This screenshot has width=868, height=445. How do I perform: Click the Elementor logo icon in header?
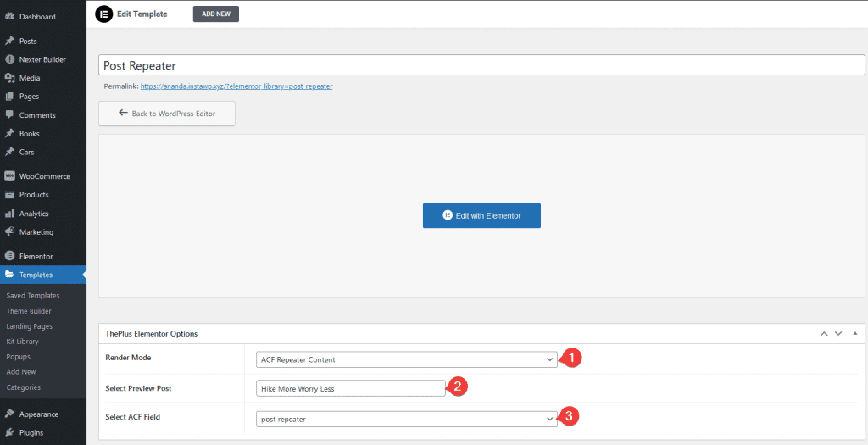(x=104, y=14)
